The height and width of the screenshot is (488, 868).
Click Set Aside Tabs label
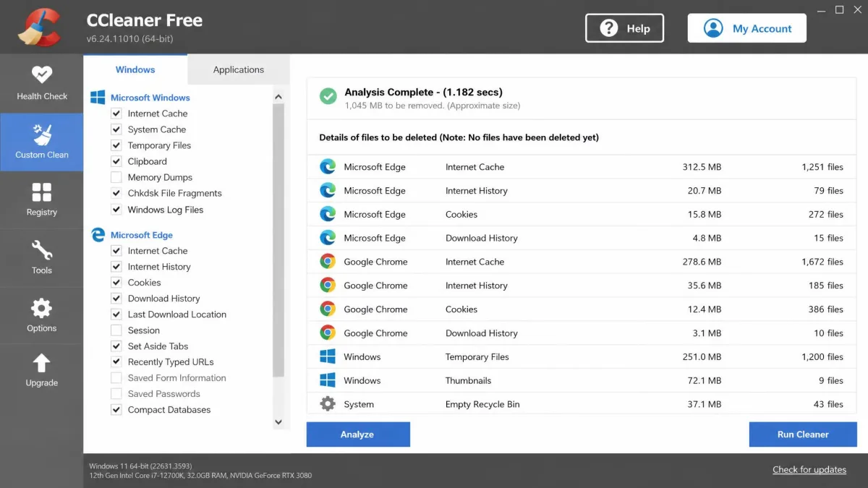pyautogui.click(x=158, y=346)
